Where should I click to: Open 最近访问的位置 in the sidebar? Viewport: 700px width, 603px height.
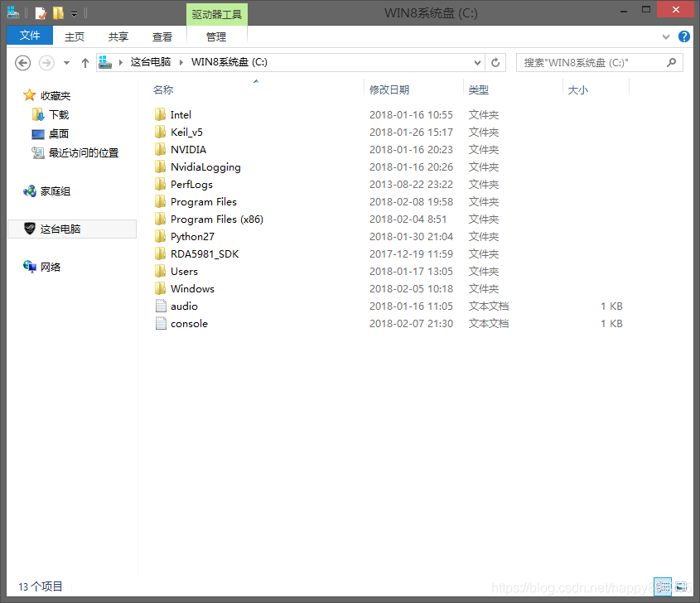84,152
